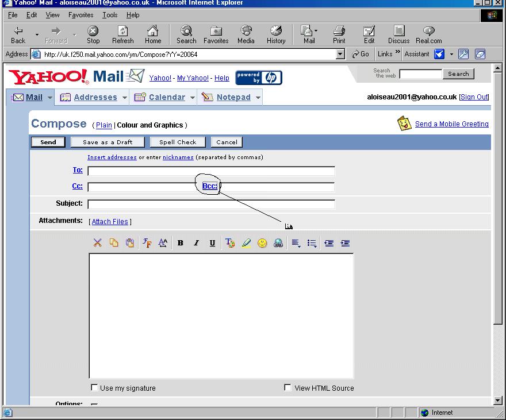Click the Italic formatting icon
This screenshot has width=506, height=420.
click(196, 243)
